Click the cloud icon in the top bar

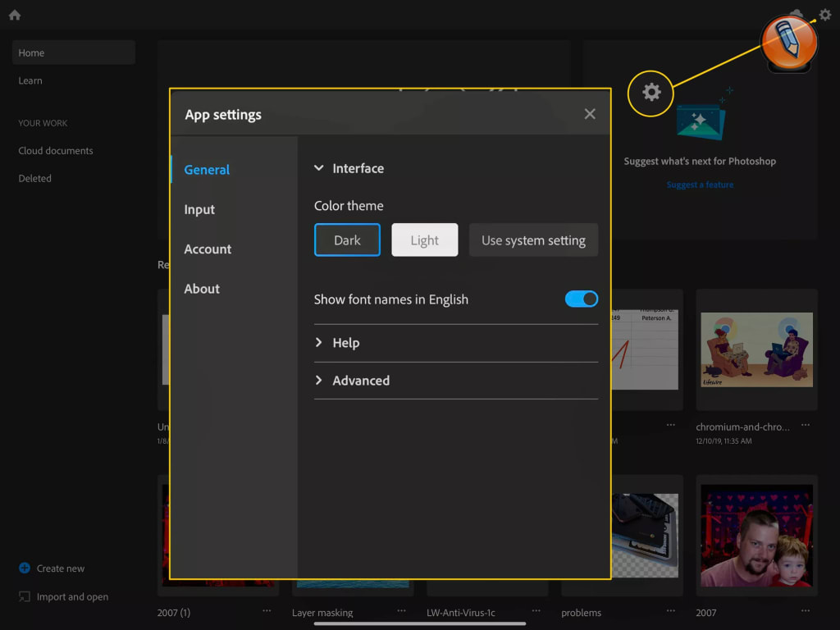coord(797,13)
